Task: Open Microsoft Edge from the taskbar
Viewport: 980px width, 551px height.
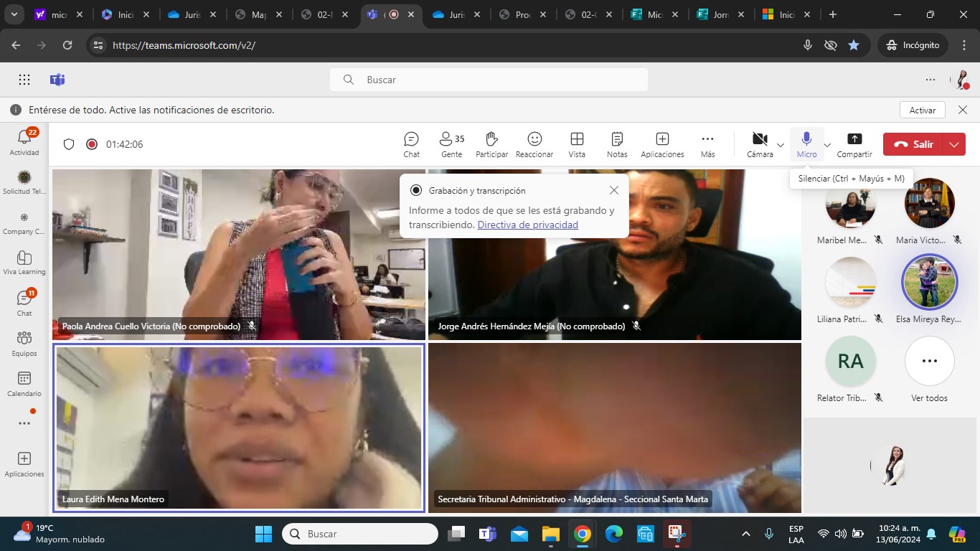Action: pyautogui.click(x=614, y=534)
